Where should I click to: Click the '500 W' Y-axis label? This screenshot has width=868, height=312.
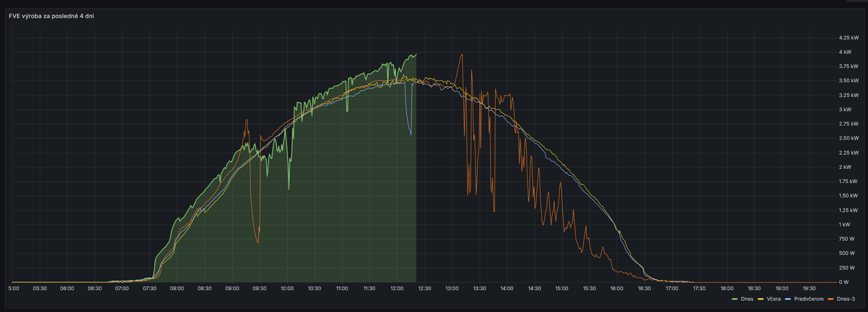tap(847, 253)
